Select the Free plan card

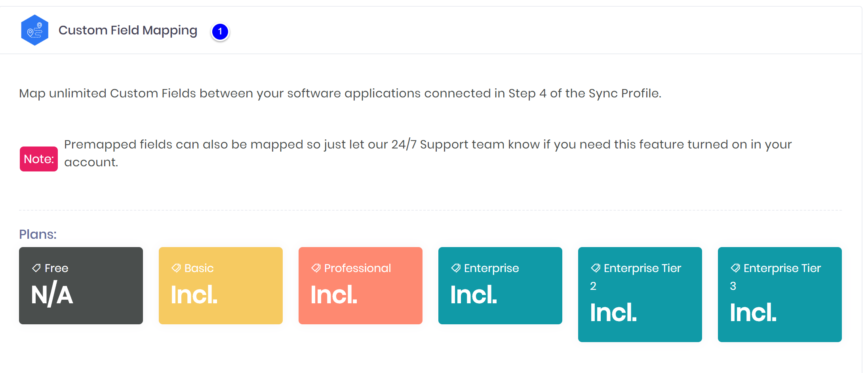[81, 285]
